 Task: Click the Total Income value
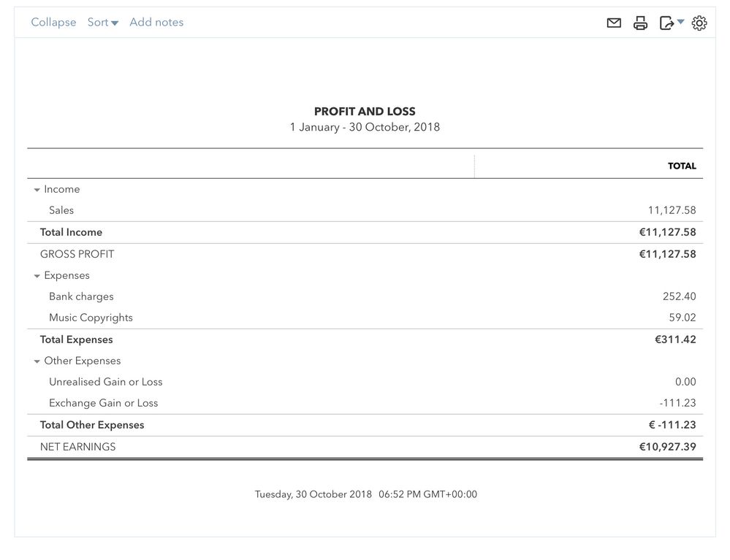667,232
